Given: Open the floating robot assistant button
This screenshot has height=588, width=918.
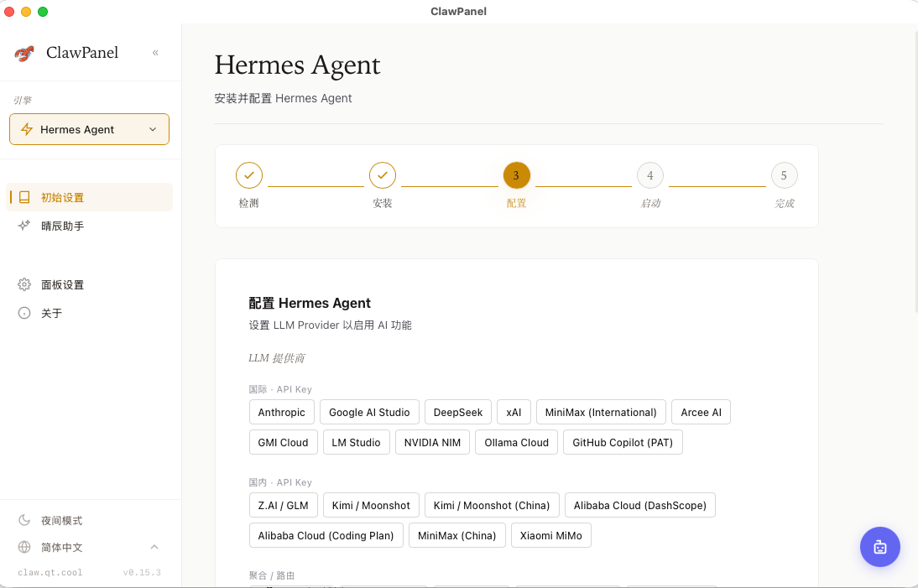Looking at the screenshot, I should (x=880, y=547).
